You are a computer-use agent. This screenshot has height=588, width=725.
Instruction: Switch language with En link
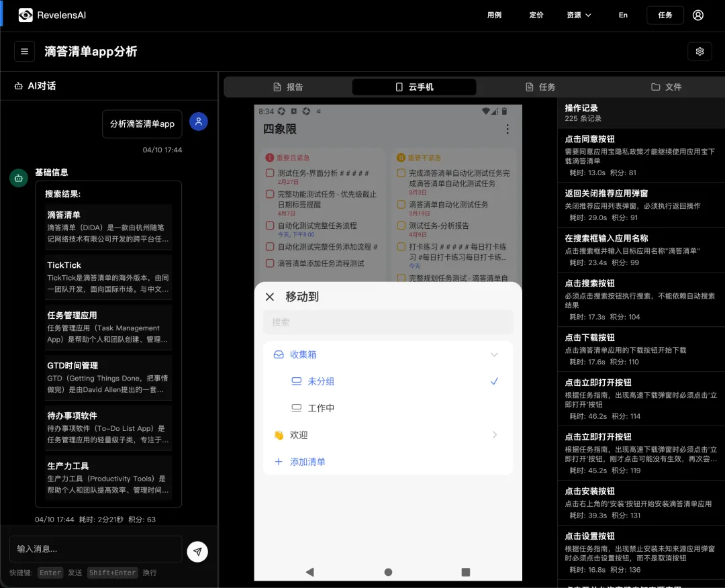point(623,15)
